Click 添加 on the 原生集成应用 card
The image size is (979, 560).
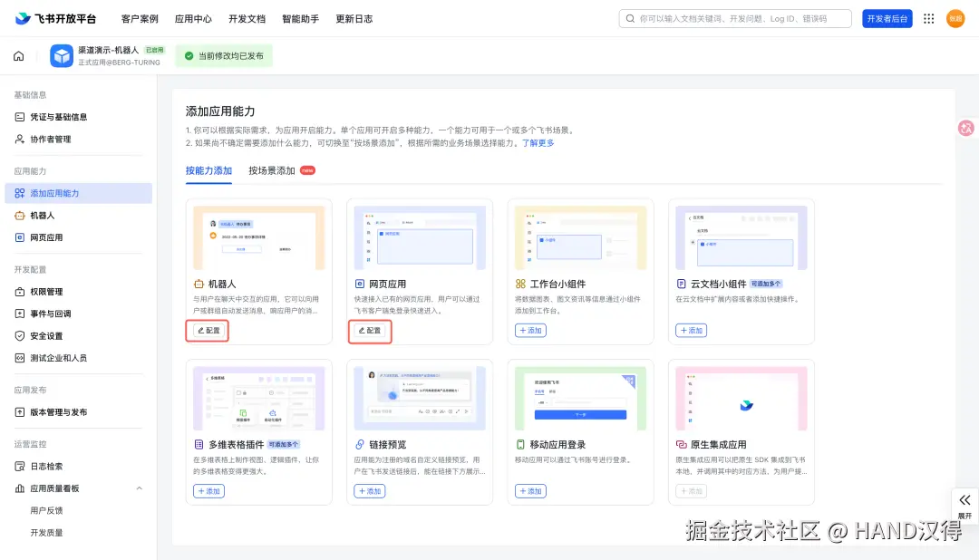pyautogui.click(x=691, y=491)
